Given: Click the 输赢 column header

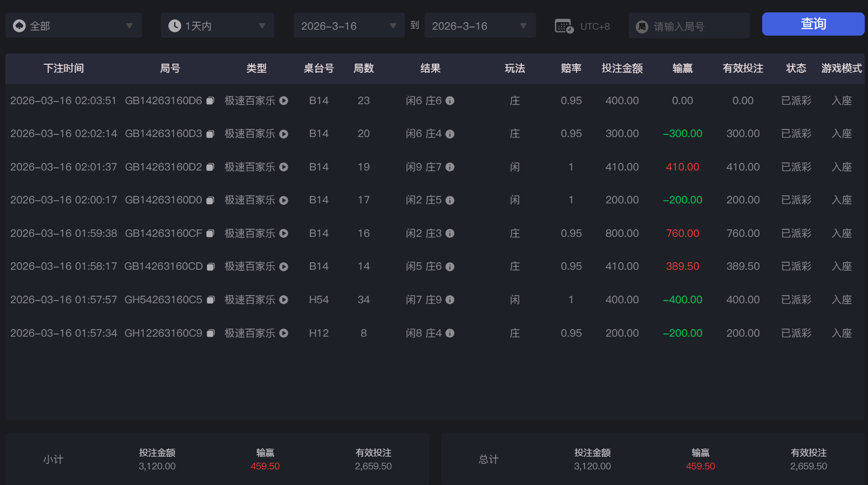Looking at the screenshot, I should tap(682, 69).
